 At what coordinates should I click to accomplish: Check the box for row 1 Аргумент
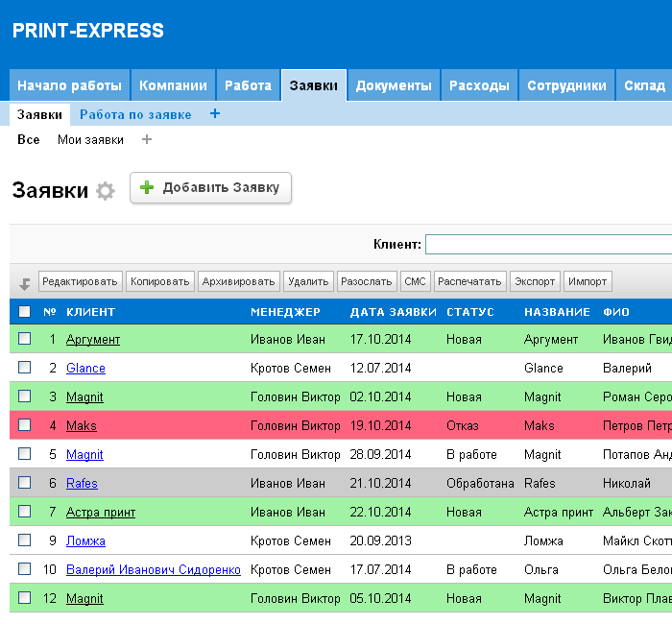[25, 339]
